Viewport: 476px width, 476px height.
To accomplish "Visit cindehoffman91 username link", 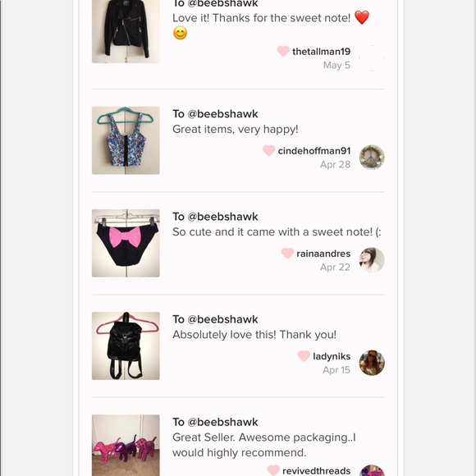I will coord(314,150).
